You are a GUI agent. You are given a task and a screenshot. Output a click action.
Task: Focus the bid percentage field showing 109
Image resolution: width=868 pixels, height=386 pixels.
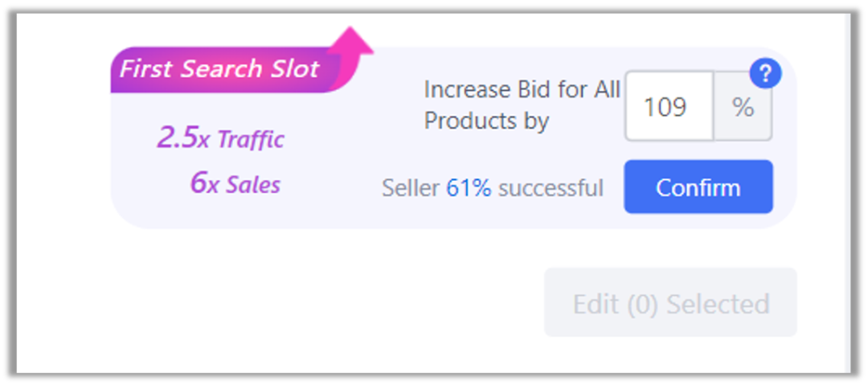click(x=669, y=107)
